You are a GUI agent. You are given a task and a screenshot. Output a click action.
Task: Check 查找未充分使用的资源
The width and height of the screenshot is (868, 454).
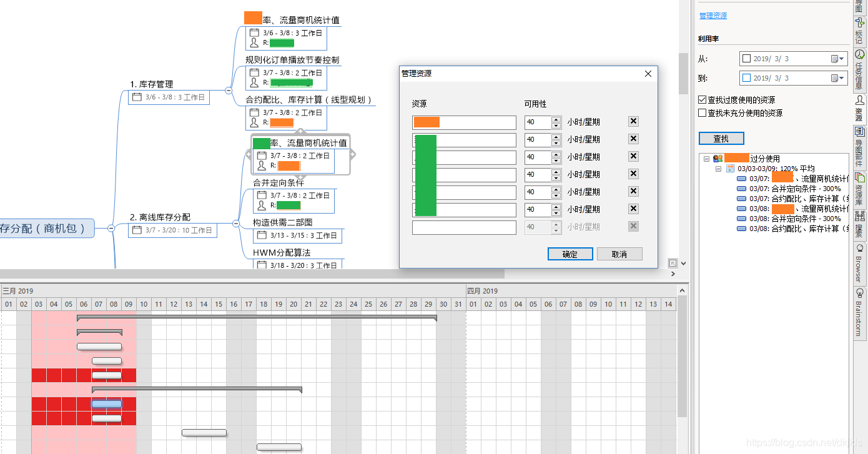[x=703, y=113]
